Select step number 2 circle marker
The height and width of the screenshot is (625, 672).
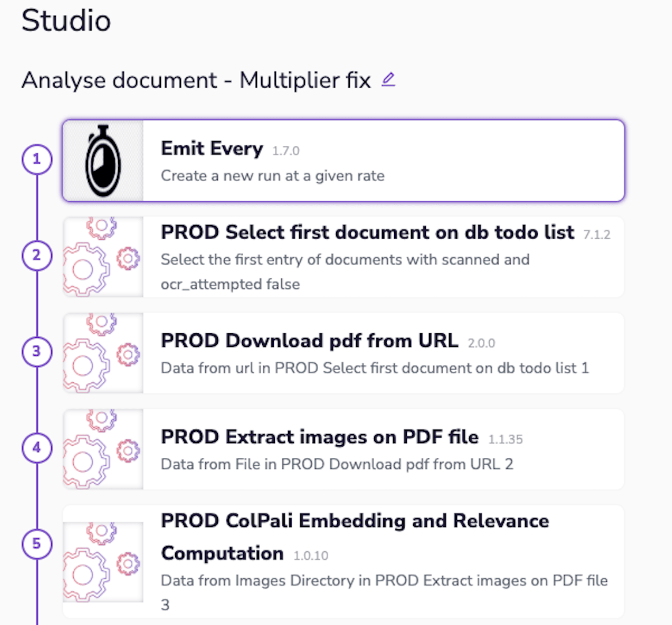[37, 255]
